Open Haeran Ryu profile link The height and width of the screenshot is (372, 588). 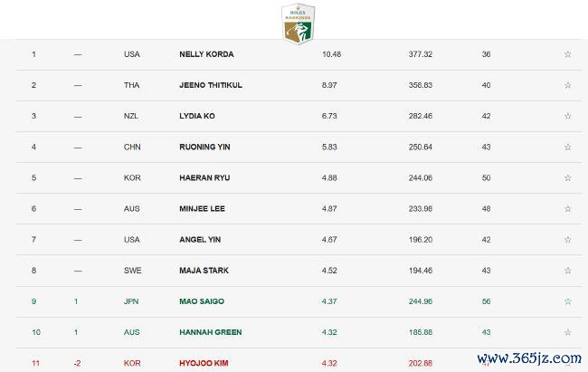204,177
